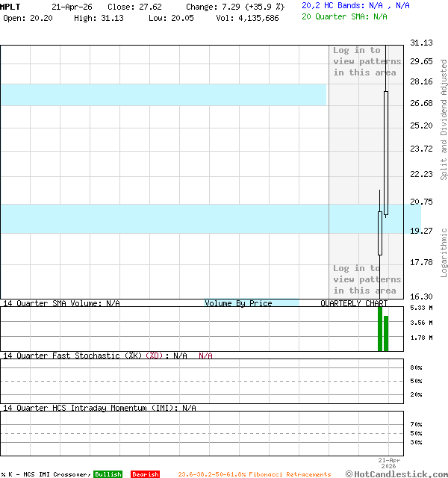Click the taller green volume bar

(x=380, y=328)
